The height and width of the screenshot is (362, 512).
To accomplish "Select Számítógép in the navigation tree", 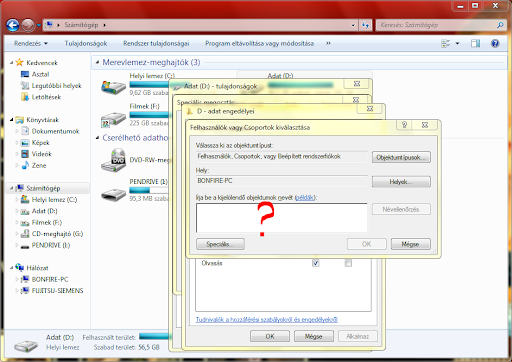I will click(43, 188).
